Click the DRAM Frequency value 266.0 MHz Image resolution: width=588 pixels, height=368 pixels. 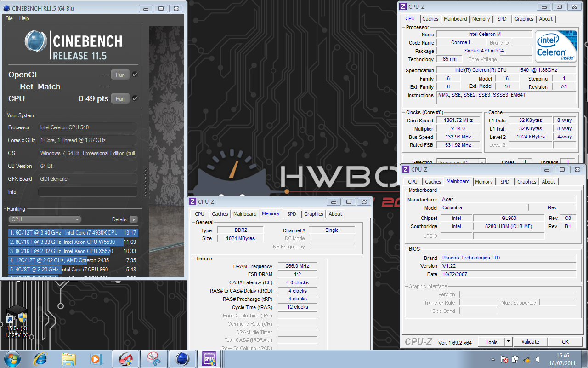(297, 266)
